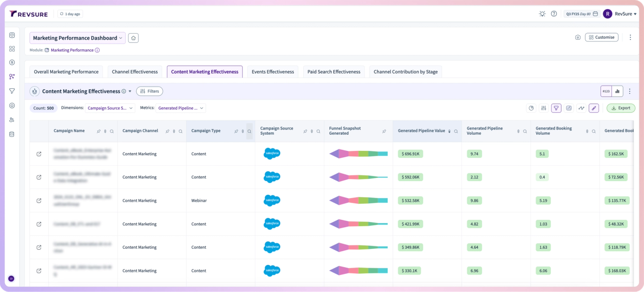Expand the RevSure account menu
This screenshot has width=644, height=292.
tap(620, 14)
